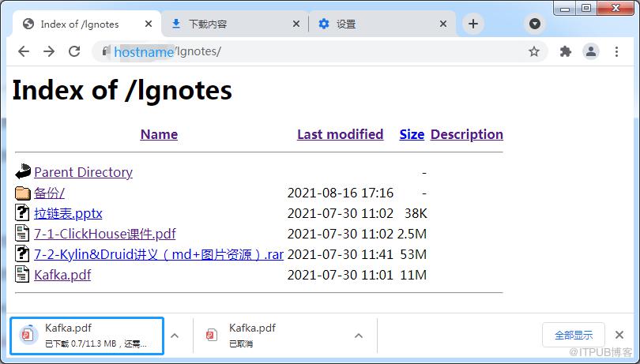Close the downloads bar with the X
Viewport: 640px width, 364px height.
[x=619, y=335]
